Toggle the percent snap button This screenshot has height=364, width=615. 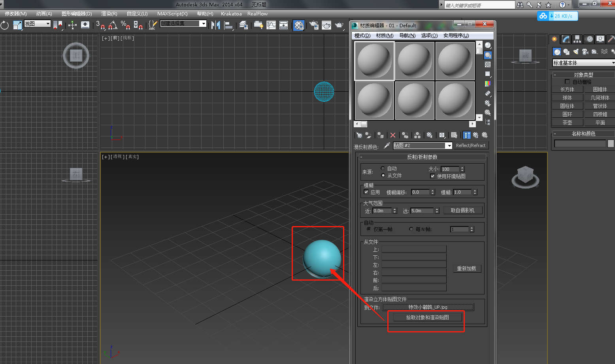(x=125, y=25)
